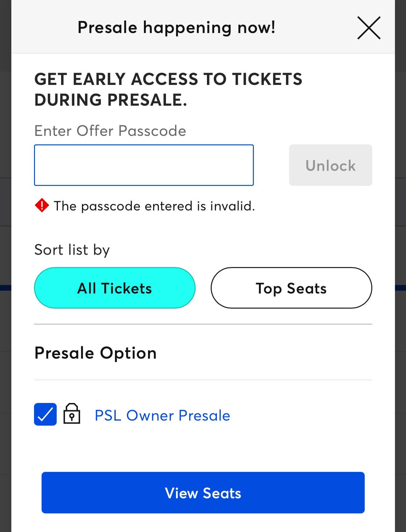Click the dimmed backdrop left of the dialog

pyautogui.click(x=5, y=252)
